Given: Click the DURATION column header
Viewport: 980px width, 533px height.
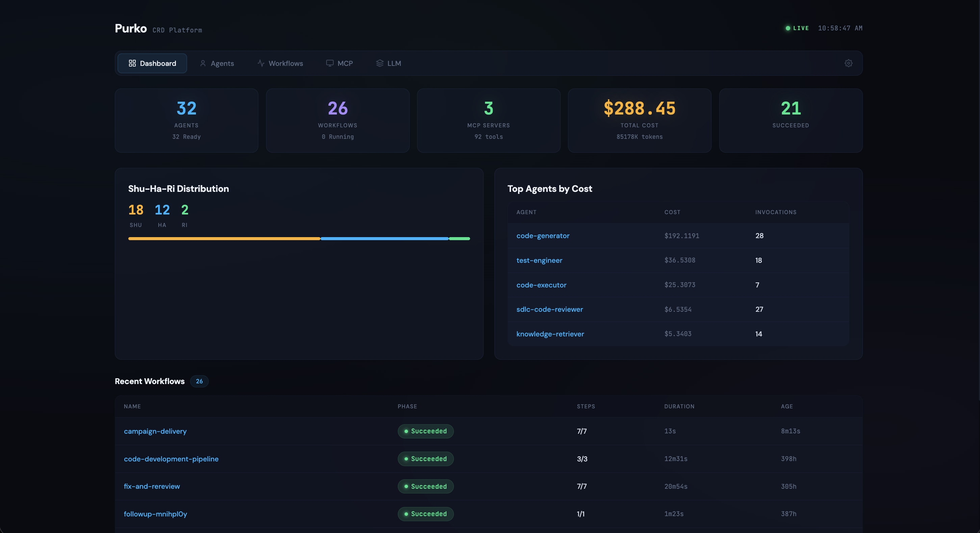Looking at the screenshot, I should coord(679,406).
